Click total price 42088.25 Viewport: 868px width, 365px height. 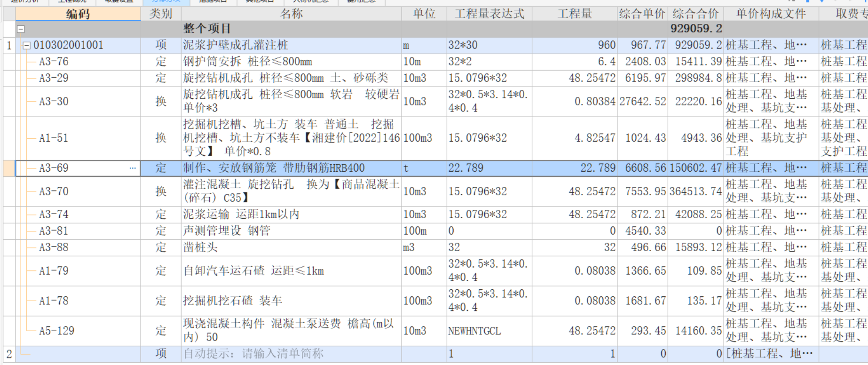(696, 214)
